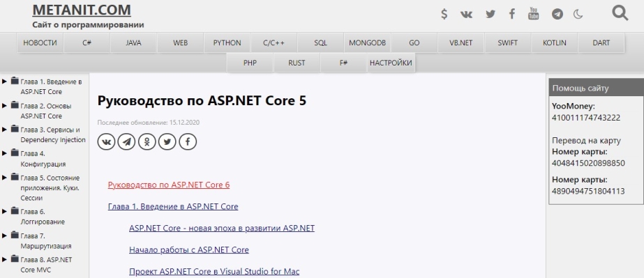Image resolution: width=644 pixels, height=278 pixels.
Task: Click folder icon of Глава 2 in sidebar
Action: point(15,105)
